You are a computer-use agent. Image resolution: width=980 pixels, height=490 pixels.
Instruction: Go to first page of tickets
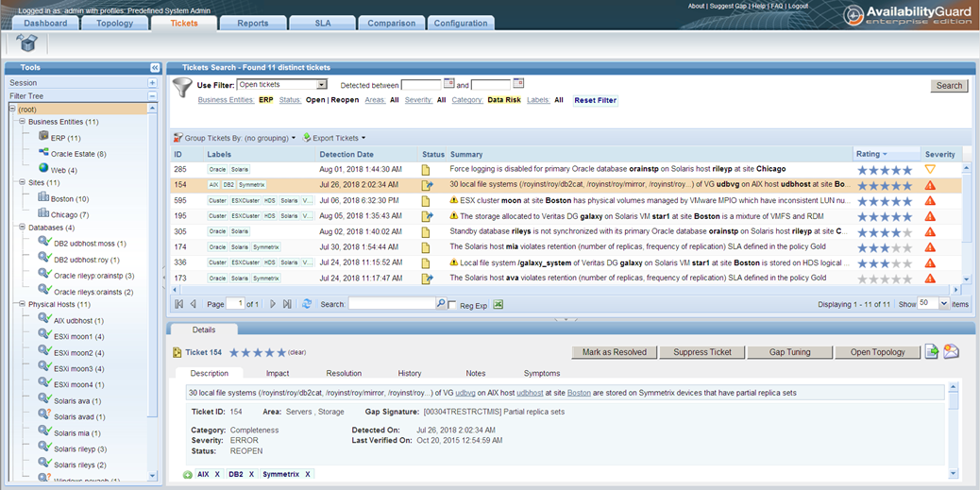[179, 304]
